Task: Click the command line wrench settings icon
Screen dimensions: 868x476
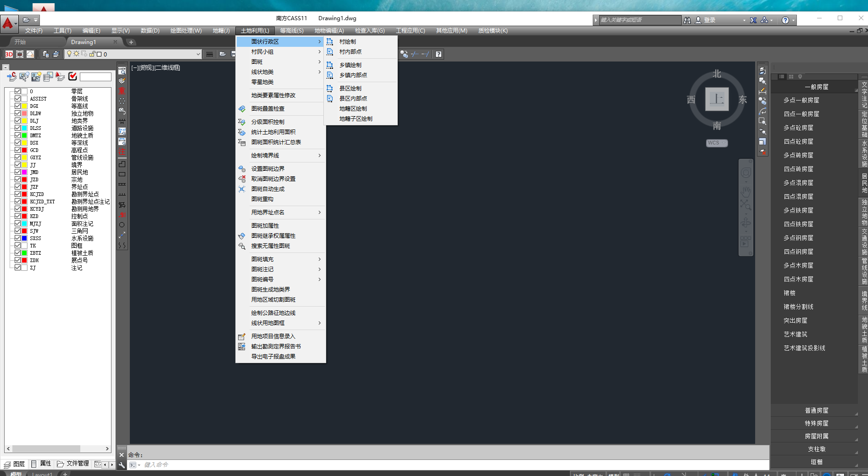Action: coord(122,465)
